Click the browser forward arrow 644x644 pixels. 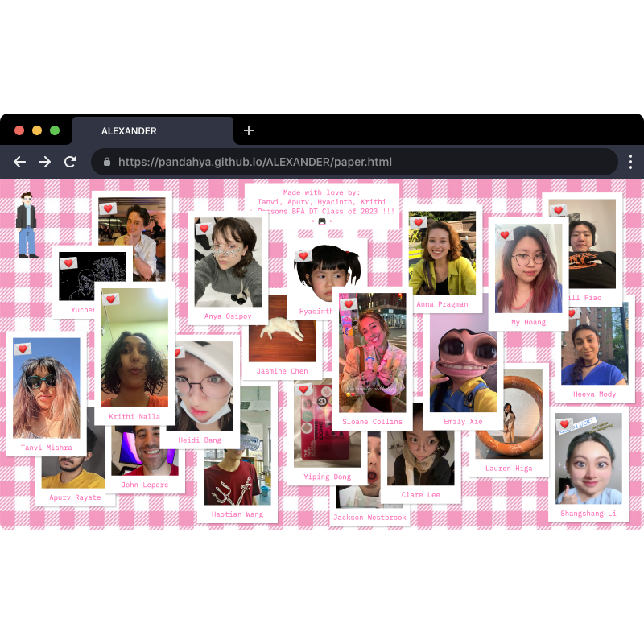coord(45,162)
